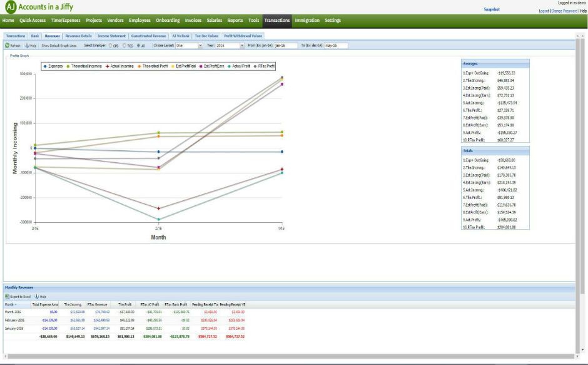Toggle the Actual Profit legend marker
Screen dimensions: 588x365
click(x=229, y=66)
